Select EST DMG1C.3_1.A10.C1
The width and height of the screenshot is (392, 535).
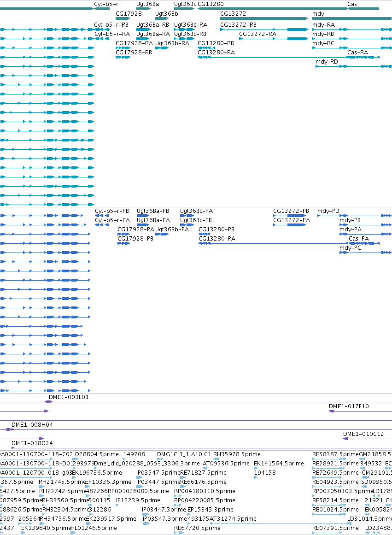tap(184, 455)
